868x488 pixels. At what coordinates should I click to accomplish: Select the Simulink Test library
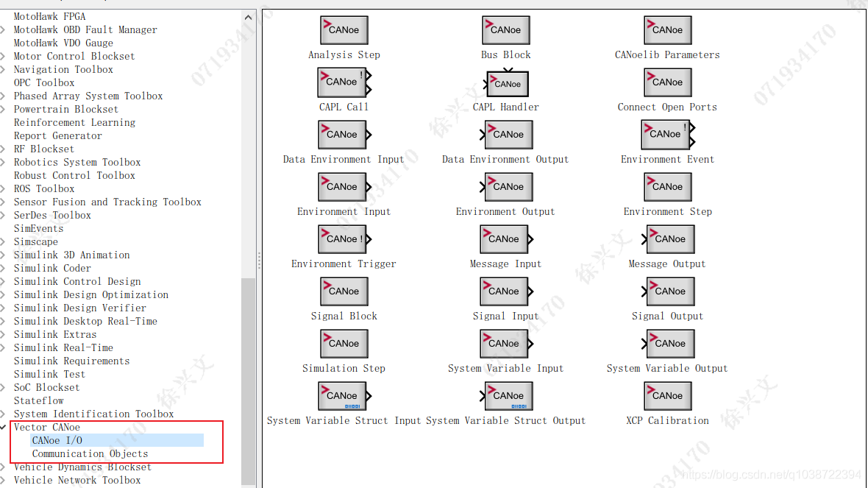click(49, 374)
